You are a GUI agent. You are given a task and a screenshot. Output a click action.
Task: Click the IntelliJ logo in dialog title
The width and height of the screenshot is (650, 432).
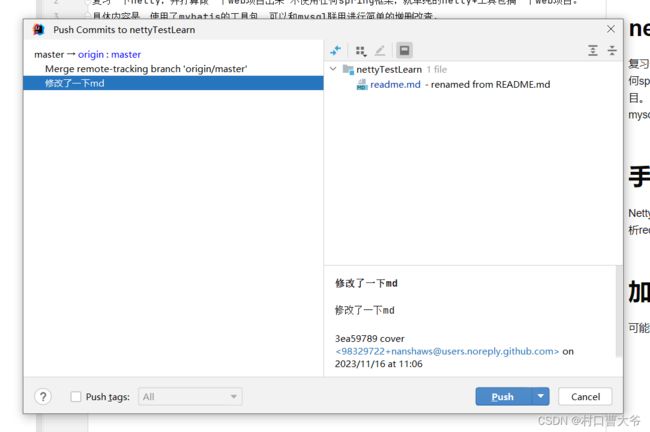[x=39, y=30]
